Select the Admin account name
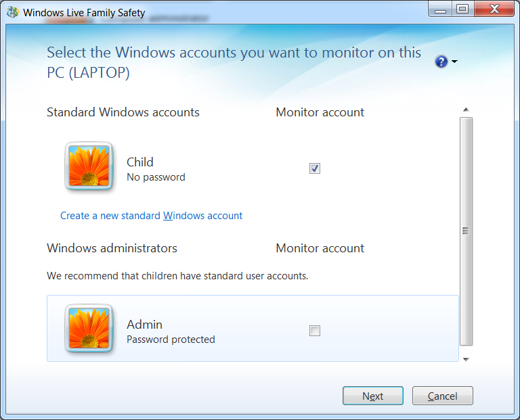The height and width of the screenshot is (420, 520). coord(144,324)
